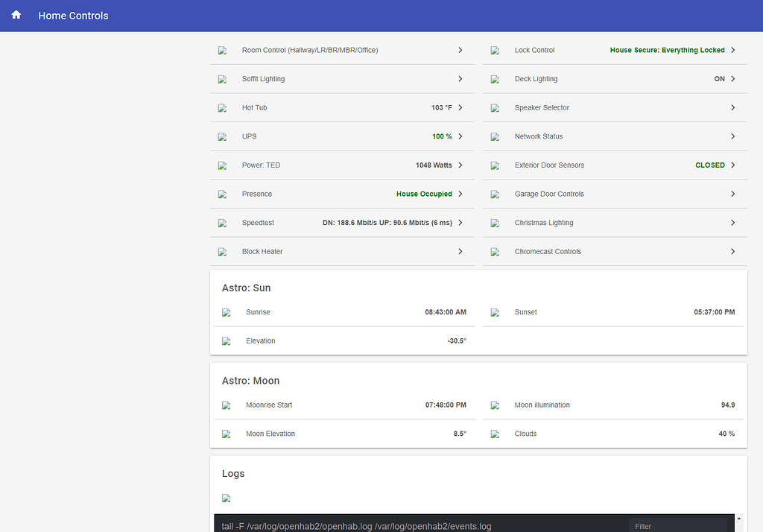Click the Network Status icon

point(496,136)
